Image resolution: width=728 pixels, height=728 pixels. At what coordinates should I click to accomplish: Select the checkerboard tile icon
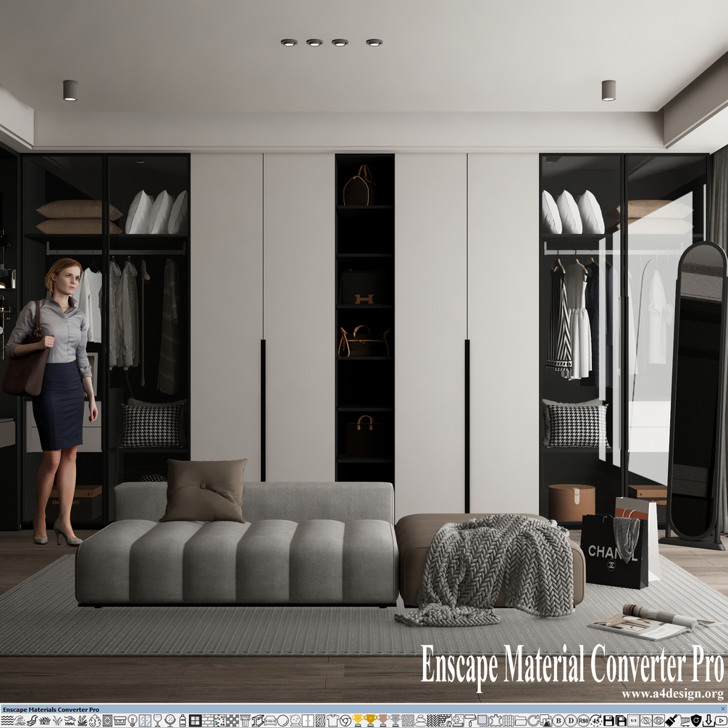[233, 721]
